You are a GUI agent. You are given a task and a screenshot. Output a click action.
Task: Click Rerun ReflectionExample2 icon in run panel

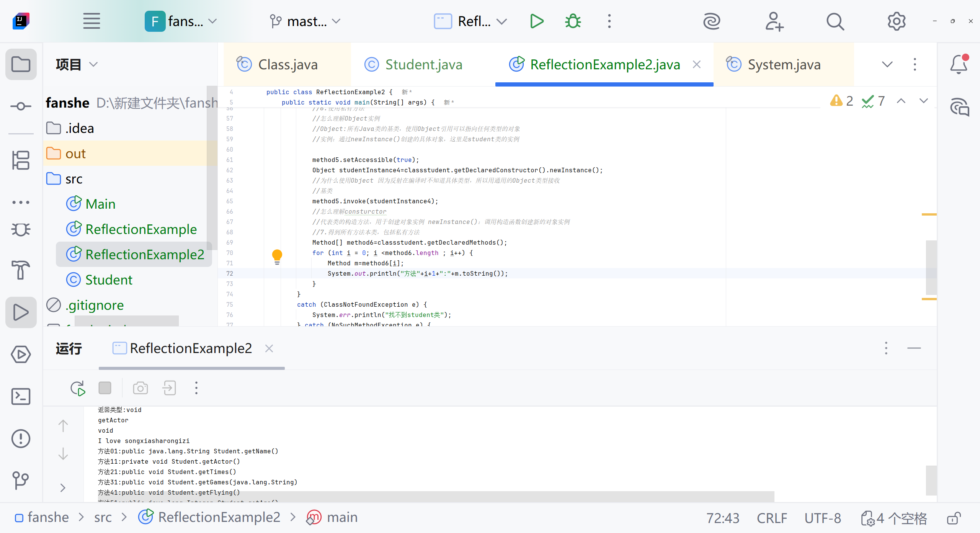coord(78,388)
